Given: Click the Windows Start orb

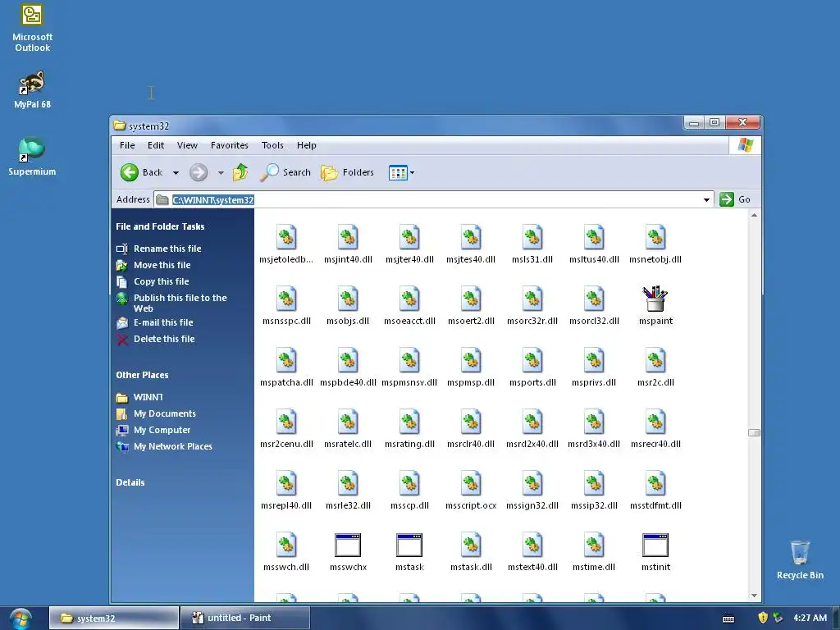Looking at the screenshot, I should (21, 619).
